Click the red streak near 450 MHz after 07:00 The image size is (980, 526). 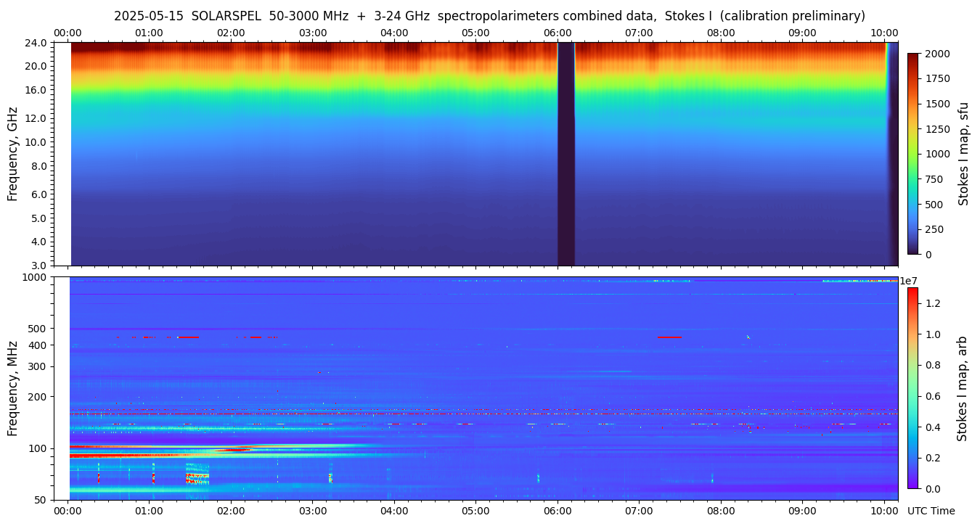[x=669, y=337]
